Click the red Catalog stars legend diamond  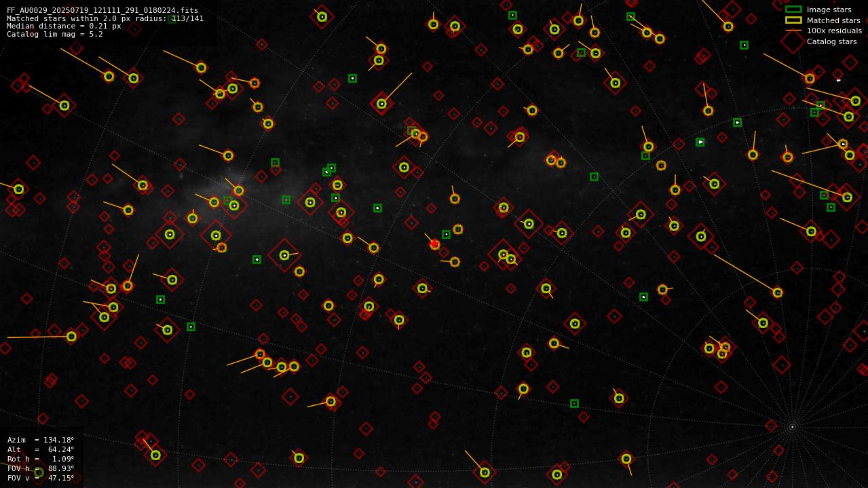coord(793,41)
